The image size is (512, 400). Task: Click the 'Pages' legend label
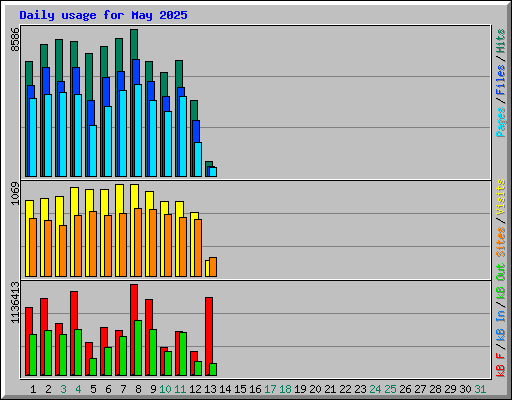(x=501, y=122)
